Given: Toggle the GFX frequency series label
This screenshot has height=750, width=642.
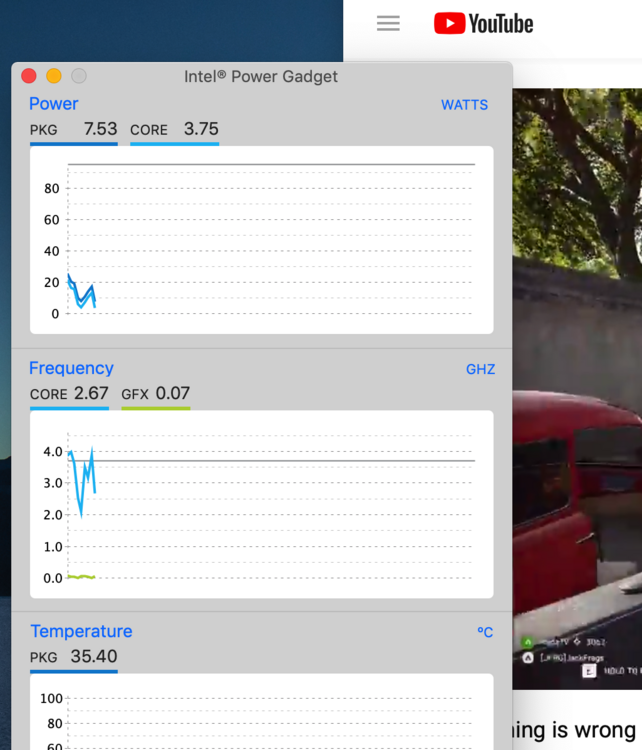Looking at the screenshot, I should pyautogui.click(x=134, y=394).
